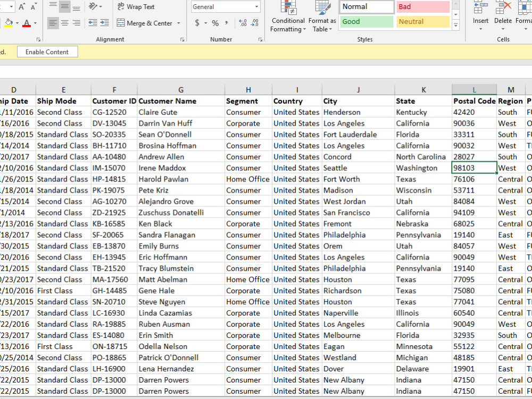The height and width of the screenshot is (399, 532).
Task: Increase font size with the larger A icon
Action: click(22, 6)
